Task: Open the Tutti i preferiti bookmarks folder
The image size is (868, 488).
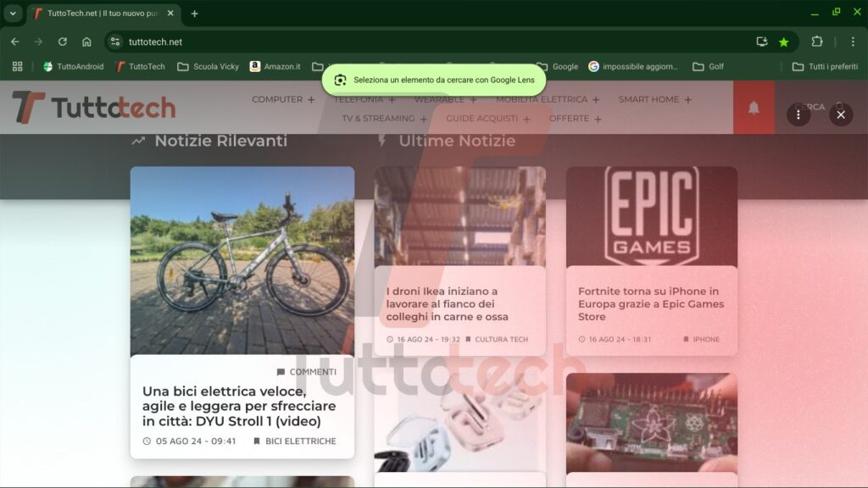Action: (826, 66)
